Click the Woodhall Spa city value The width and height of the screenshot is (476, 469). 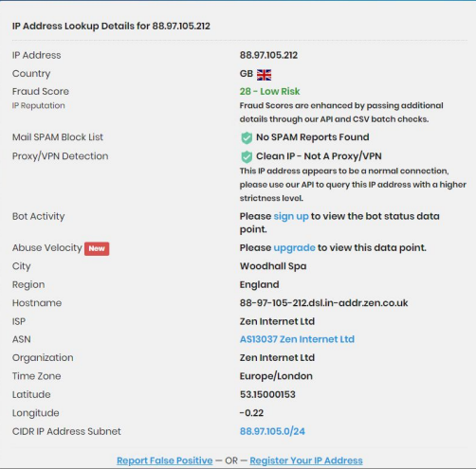(273, 266)
